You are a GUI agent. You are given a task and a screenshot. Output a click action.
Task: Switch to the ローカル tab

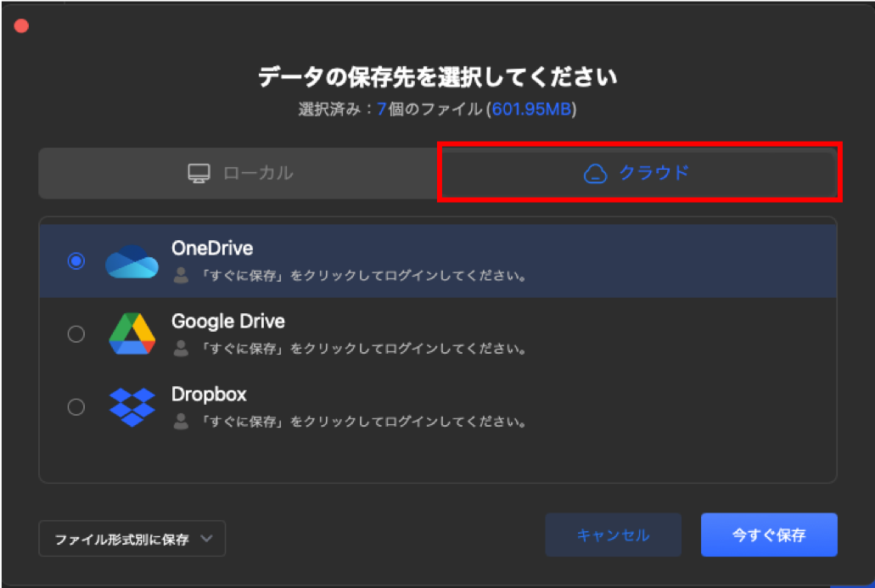click(x=238, y=173)
